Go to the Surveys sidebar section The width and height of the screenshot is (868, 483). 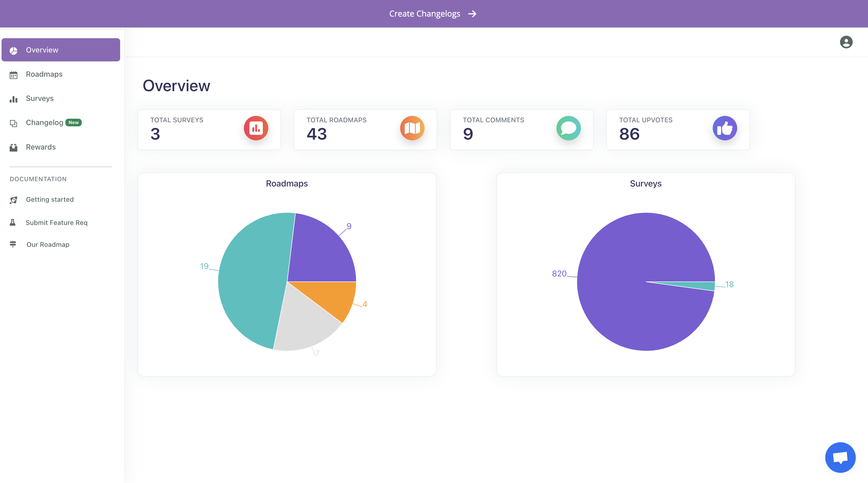[x=40, y=99]
